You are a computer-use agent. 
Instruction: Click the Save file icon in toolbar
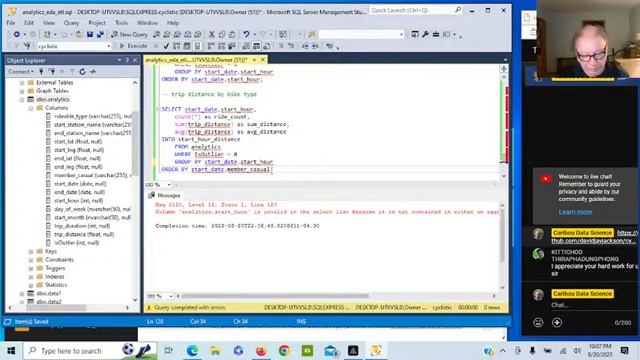click(90, 35)
